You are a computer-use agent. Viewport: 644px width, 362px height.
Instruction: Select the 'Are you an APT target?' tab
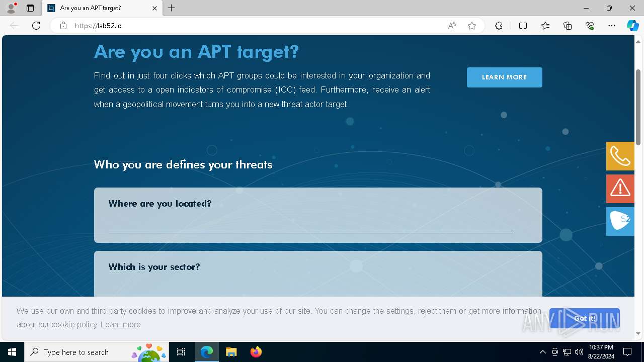pos(102,8)
